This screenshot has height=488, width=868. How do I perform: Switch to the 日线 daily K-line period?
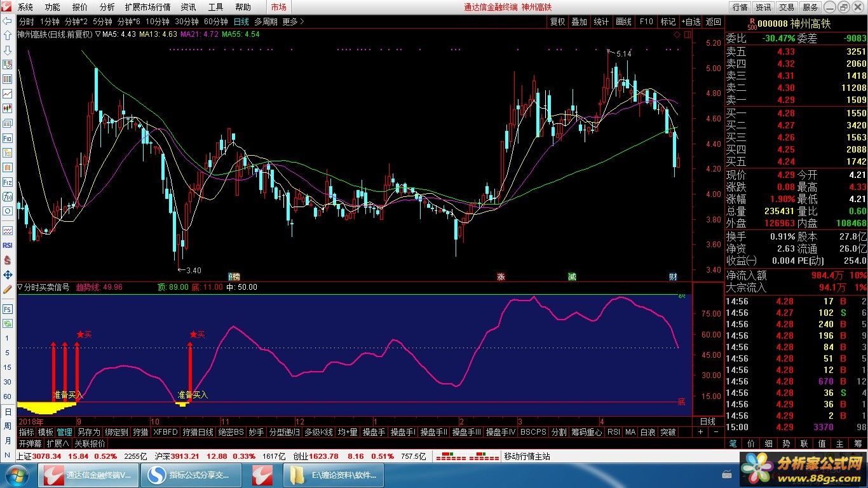pos(241,21)
